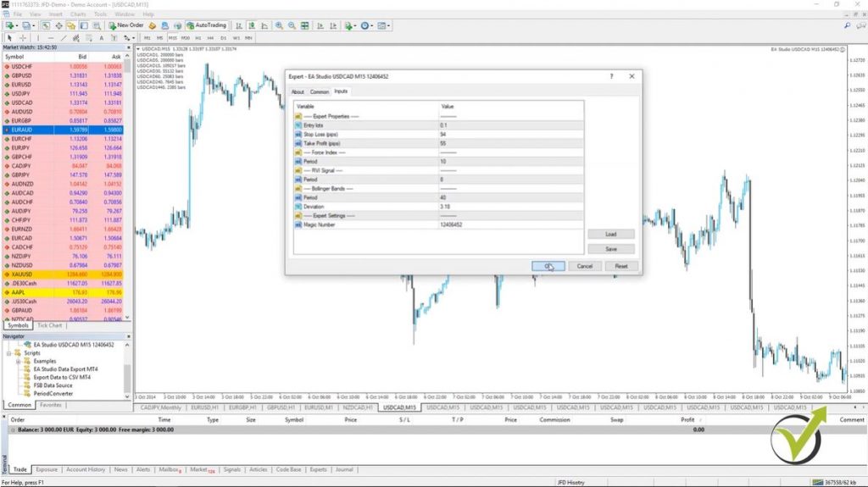Image resolution: width=868 pixels, height=487 pixels.
Task: Click the Profiles toolbar icon
Action: click(26, 25)
